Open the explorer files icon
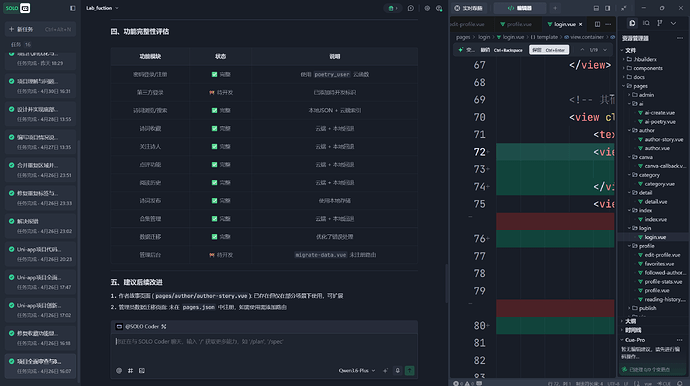 coord(632,23)
